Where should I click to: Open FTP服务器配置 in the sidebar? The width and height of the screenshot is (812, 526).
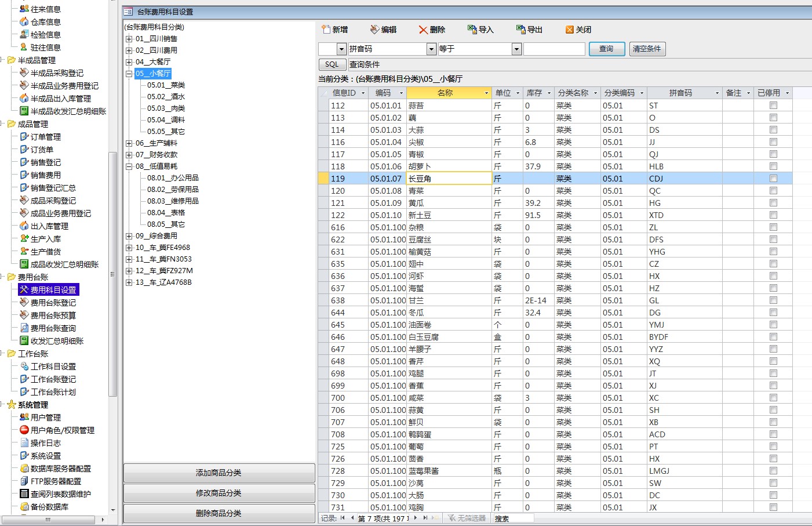tap(56, 481)
